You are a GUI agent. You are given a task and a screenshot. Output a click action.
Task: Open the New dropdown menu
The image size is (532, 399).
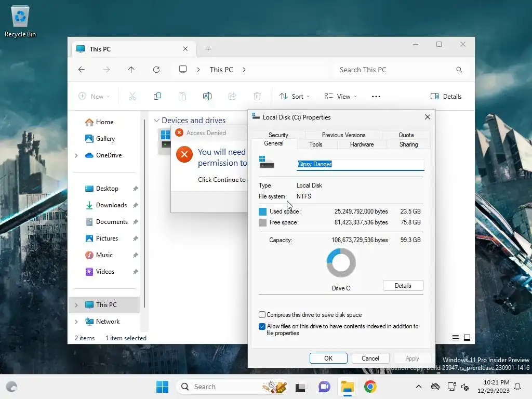(95, 96)
